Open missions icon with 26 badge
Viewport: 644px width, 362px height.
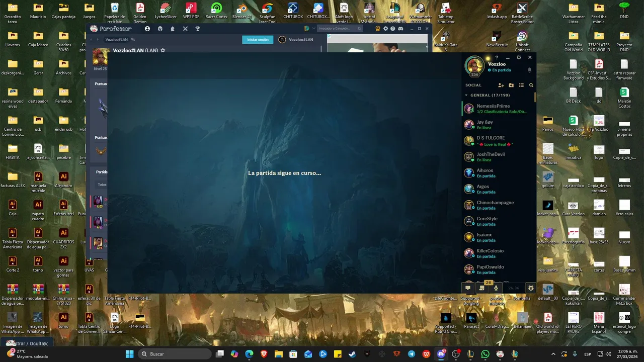482,288
